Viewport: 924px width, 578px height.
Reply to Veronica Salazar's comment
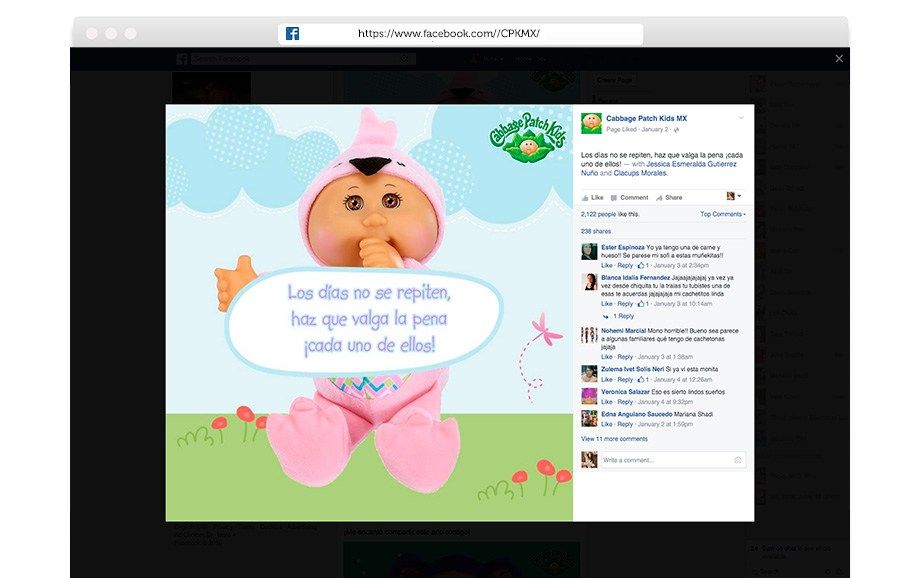tap(625, 402)
